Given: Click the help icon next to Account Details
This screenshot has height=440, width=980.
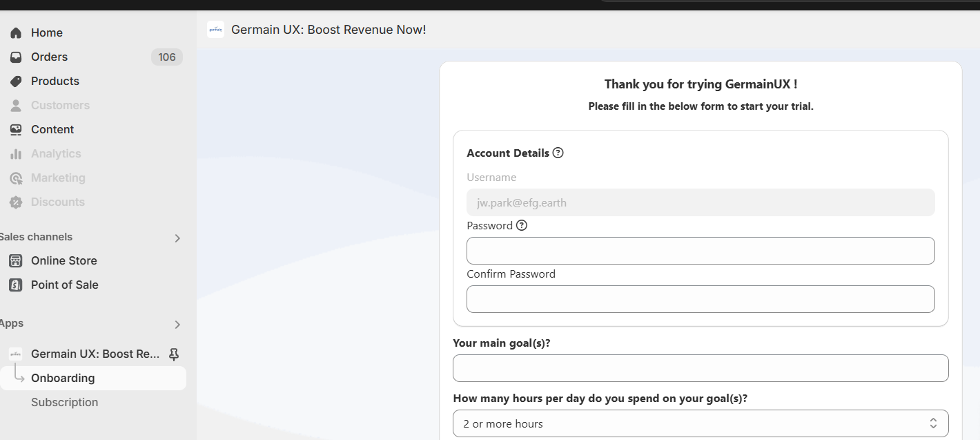Looking at the screenshot, I should pos(558,153).
